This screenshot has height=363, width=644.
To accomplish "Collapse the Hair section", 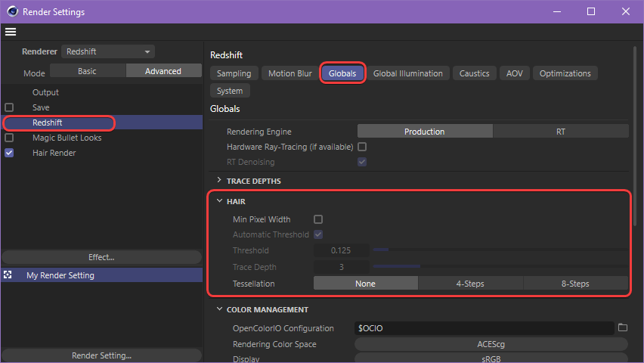I will pos(219,202).
